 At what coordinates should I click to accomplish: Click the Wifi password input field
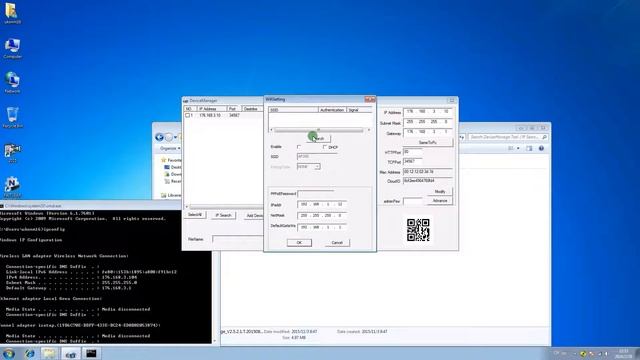tap(316, 193)
